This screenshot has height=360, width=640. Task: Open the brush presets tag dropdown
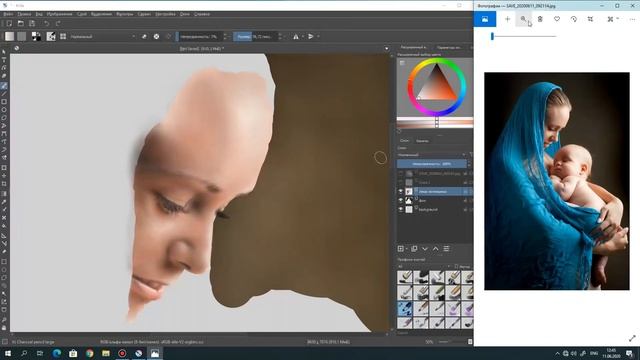423,266
